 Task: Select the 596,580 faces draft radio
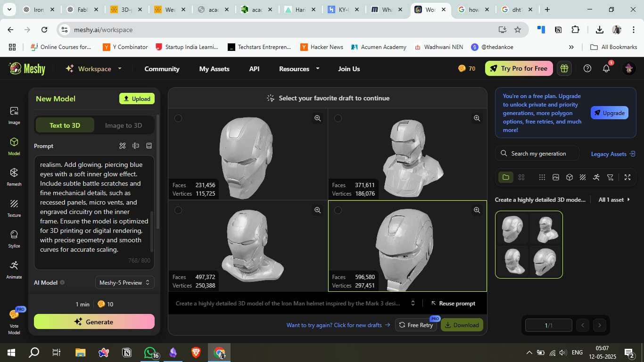[338, 210]
